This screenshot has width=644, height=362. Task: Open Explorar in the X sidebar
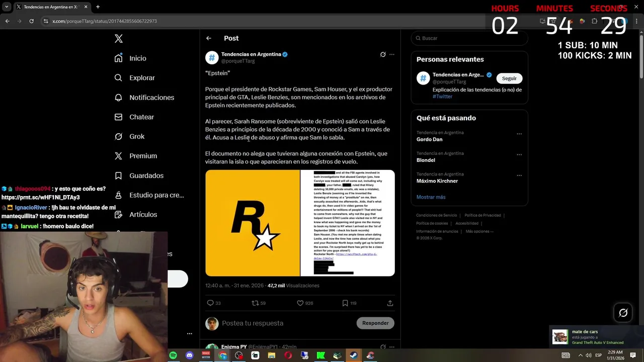[x=135, y=78]
